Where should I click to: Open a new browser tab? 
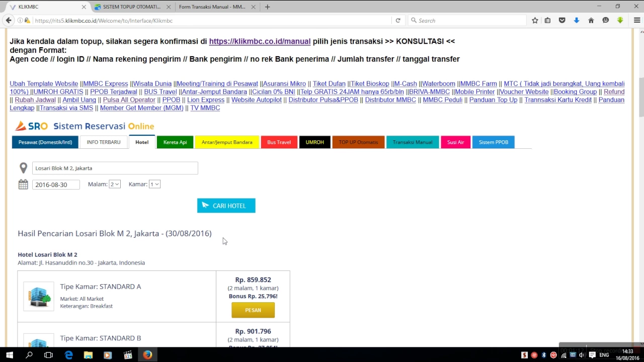[x=267, y=7]
